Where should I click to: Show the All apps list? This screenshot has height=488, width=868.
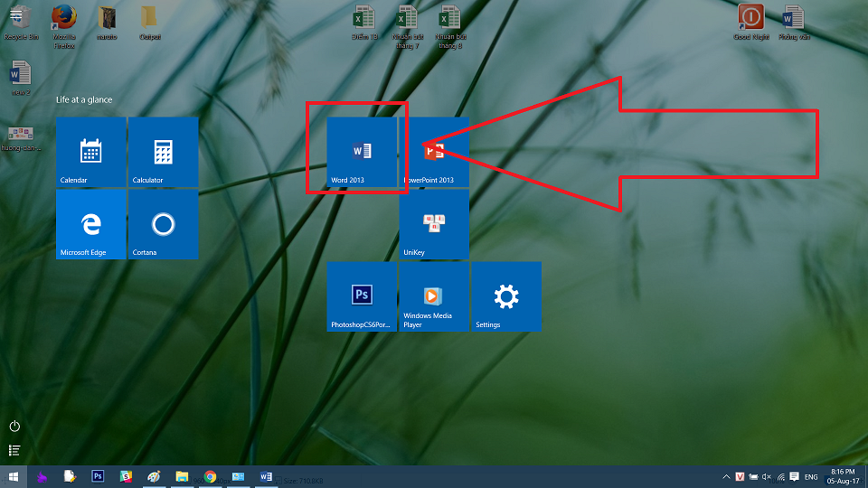pos(14,450)
